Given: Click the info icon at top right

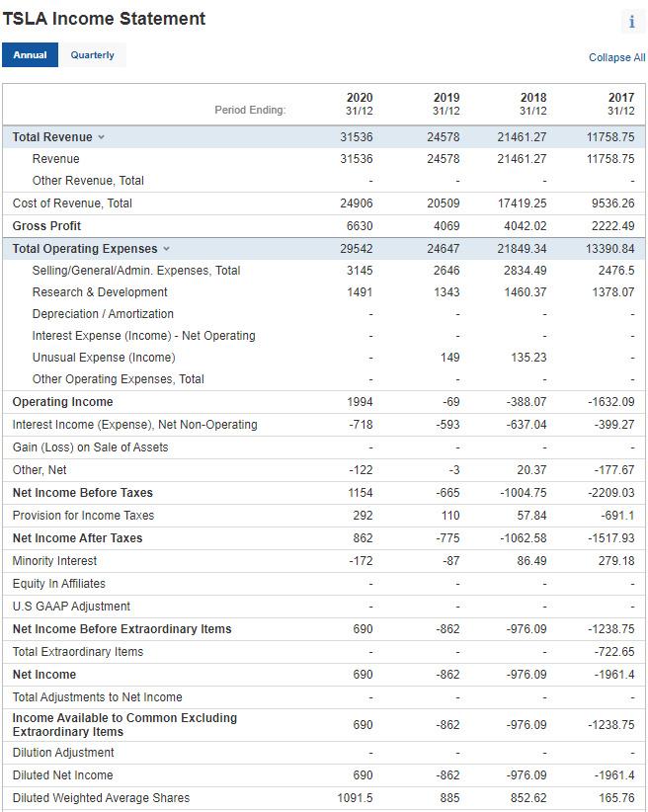Looking at the screenshot, I should pyautogui.click(x=632, y=22).
